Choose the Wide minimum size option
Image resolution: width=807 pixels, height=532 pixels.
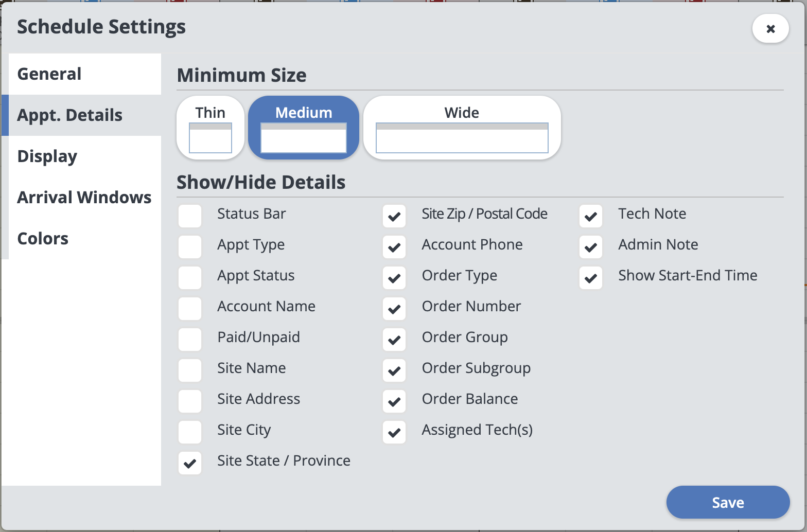coord(462,127)
